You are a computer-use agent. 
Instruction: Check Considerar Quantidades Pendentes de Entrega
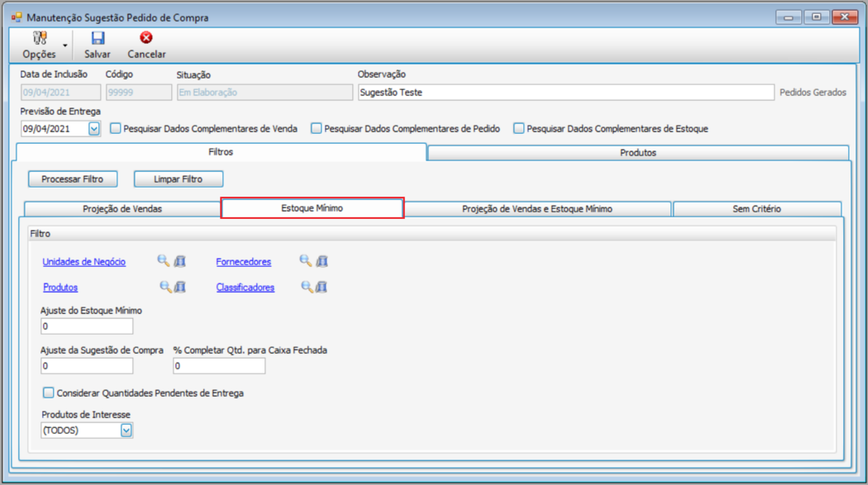point(49,392)
